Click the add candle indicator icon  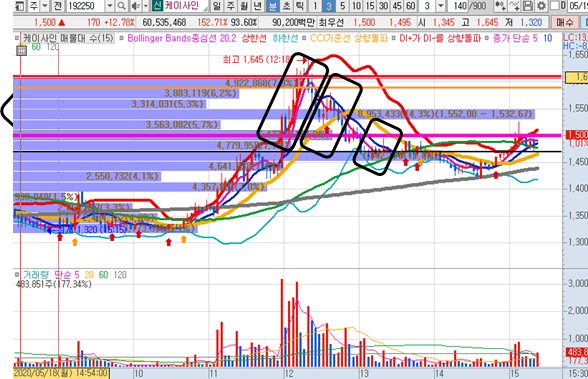pyautogui.click(x=500, y=6)
